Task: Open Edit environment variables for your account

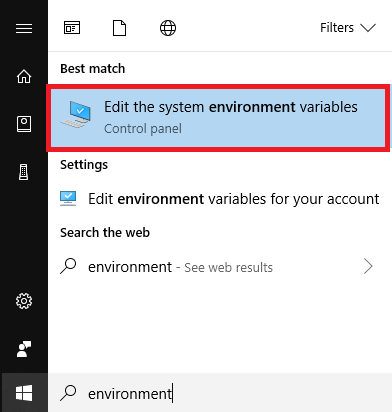Action: coord(219,199)
